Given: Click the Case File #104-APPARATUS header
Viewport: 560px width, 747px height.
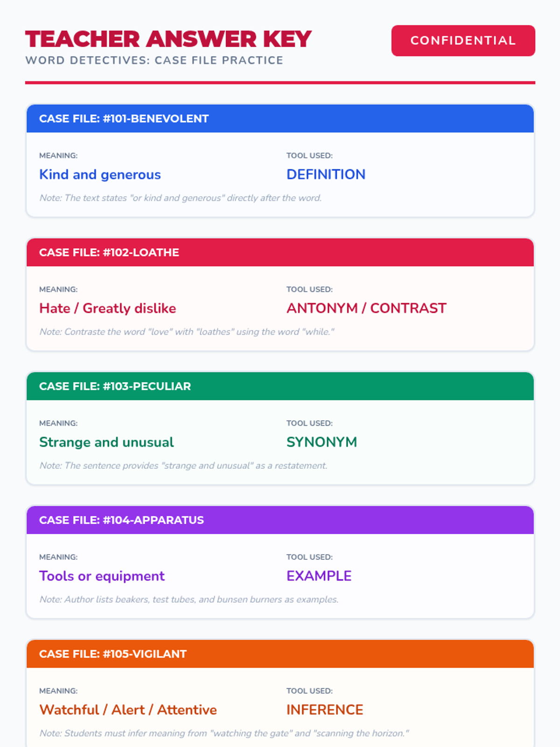Looking at the screenshot, I should point(280,520).
